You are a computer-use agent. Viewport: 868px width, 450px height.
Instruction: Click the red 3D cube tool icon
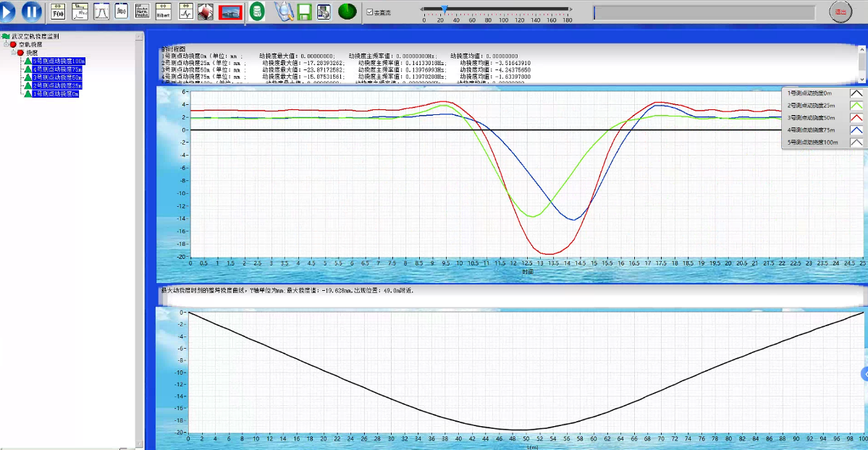[206, 12]
